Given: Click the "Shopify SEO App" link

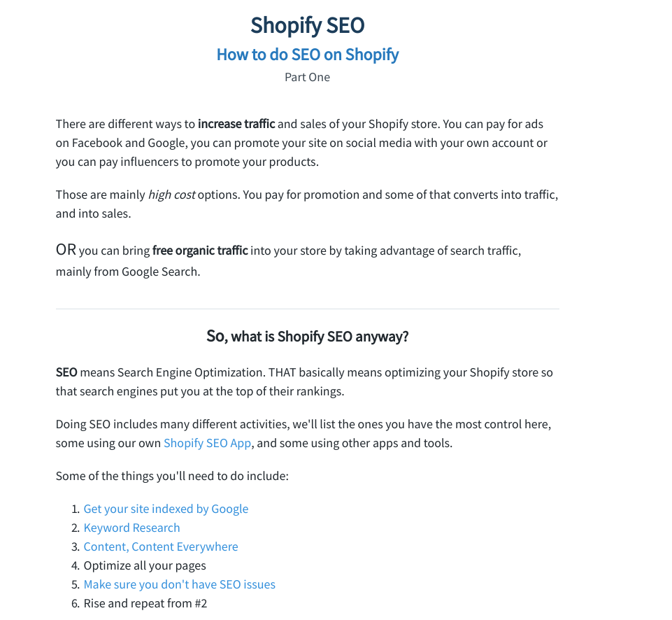Looking at the screenshot, I should (207, 443).
